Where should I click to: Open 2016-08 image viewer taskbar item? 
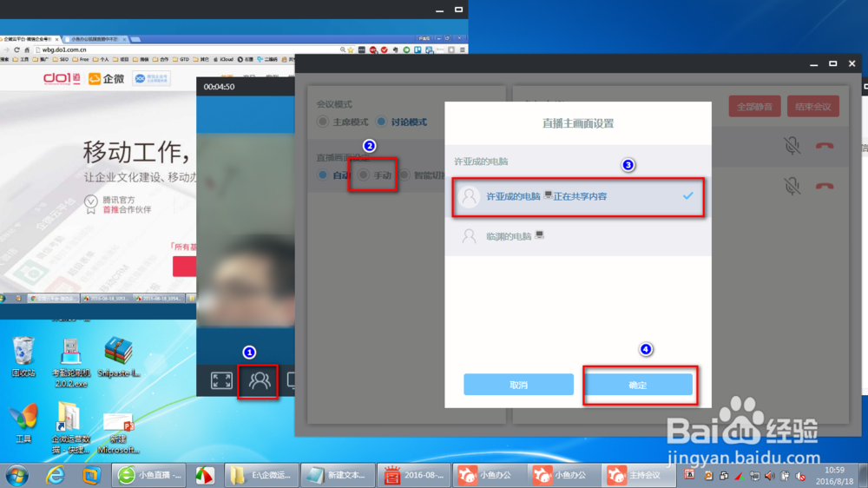point(414,475)
